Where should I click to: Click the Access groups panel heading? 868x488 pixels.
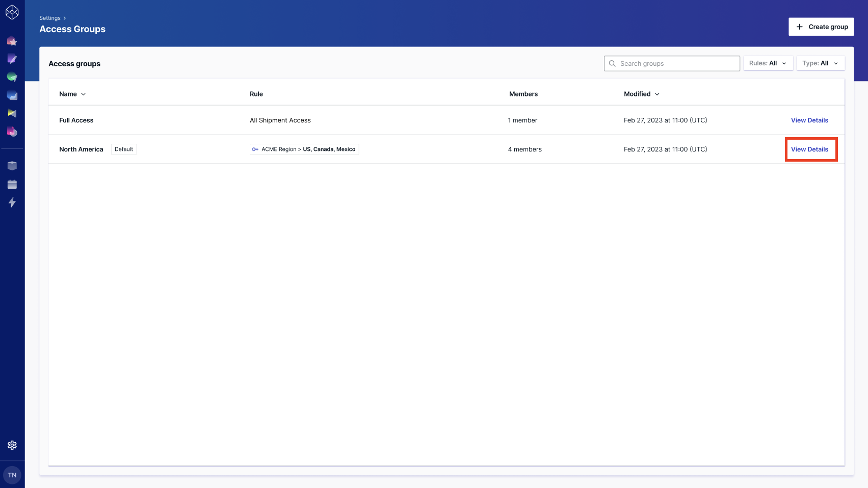pos(74,64)
